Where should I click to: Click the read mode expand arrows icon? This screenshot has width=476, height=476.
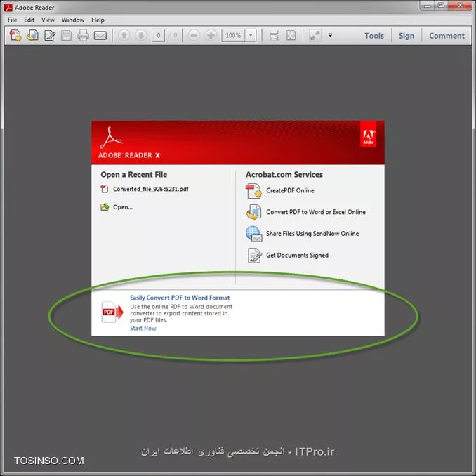[315, 36]
